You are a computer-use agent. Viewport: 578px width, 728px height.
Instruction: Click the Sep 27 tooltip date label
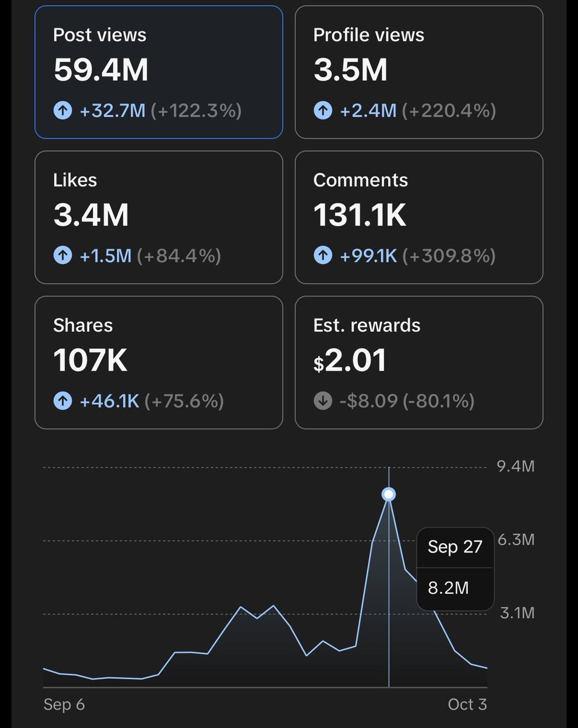[455, 547]
